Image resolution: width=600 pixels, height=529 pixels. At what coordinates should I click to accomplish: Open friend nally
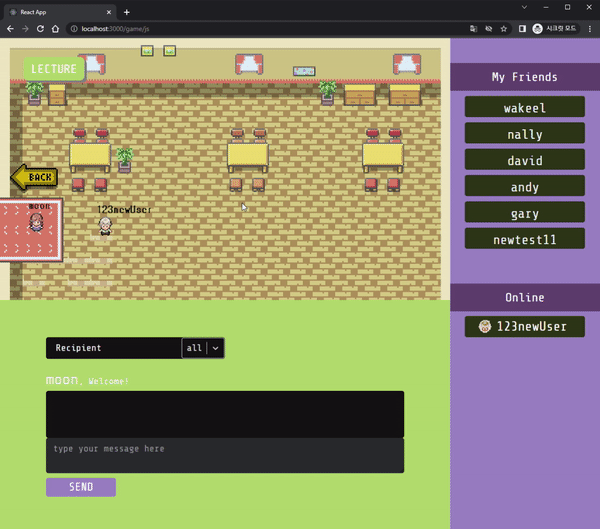click(x=525, y=133)
